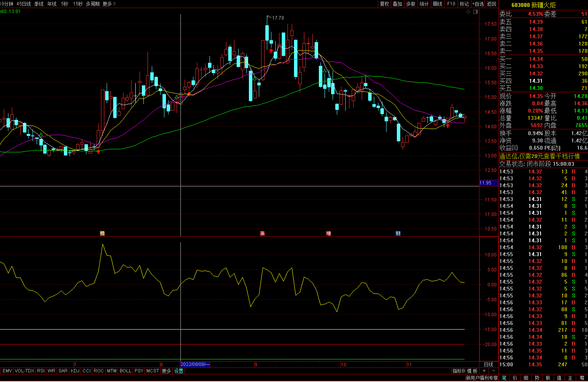Select the 联 linked tab
Image resolution: width=588 pixels, height=382 pixels.
(x=548, y=378)
